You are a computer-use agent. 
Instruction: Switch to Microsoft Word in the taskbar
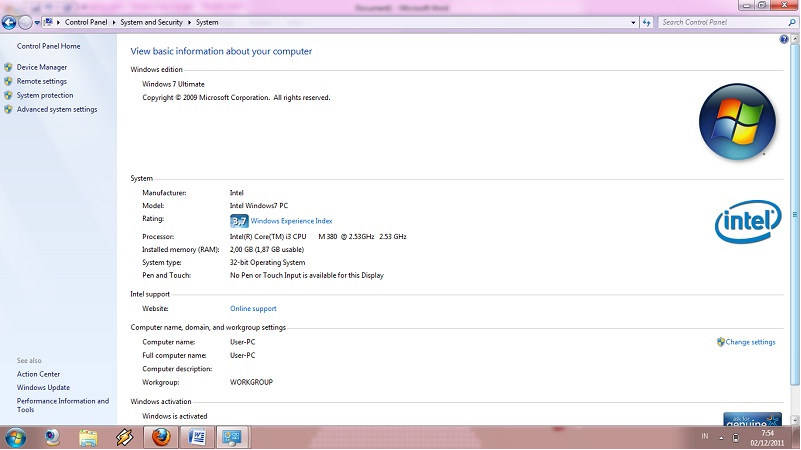[x=197, y=438]
